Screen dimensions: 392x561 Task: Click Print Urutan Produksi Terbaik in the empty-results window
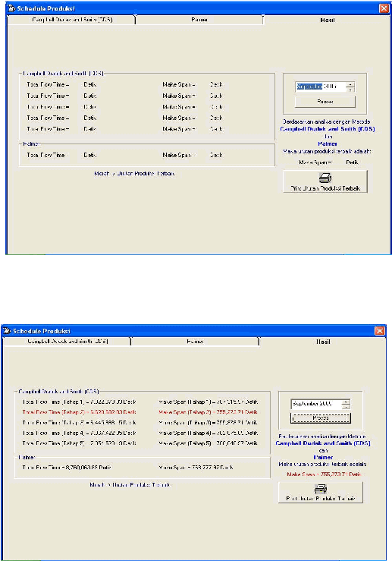325,181
